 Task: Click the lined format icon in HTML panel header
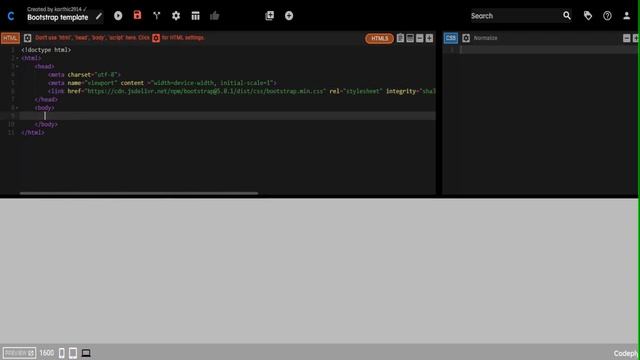(x=410, y=38)
